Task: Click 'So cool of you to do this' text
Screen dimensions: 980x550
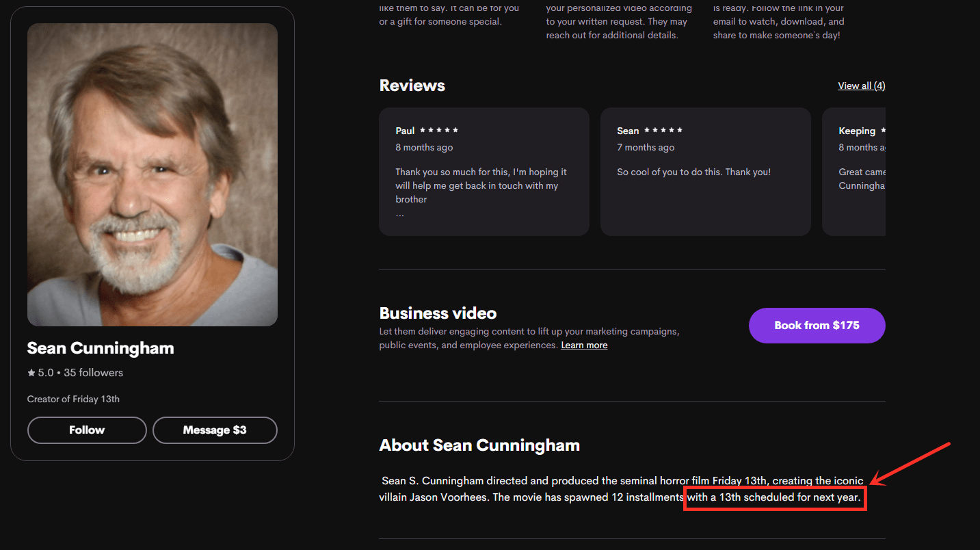Action: 694,172
